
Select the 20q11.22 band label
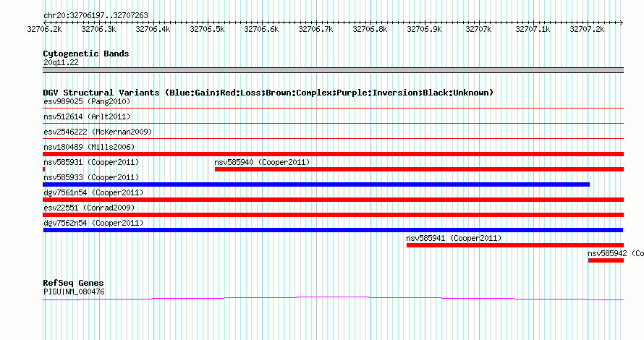61,62
